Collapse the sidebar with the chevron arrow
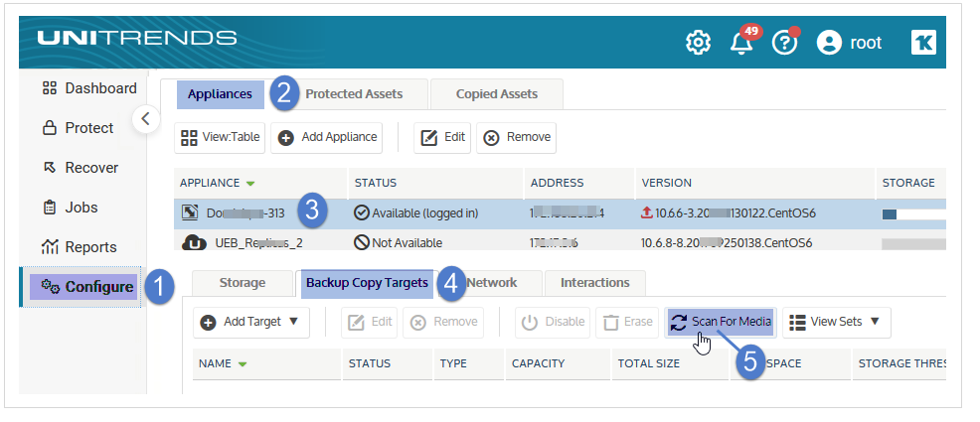This screenshot has width=980, height=422. (x=146, y=118)
